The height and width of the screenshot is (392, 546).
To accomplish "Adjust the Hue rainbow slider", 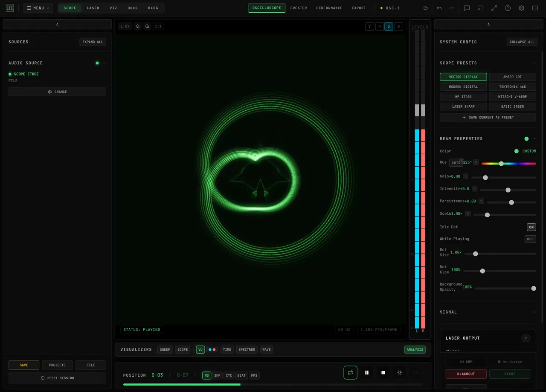I will 508,164.
